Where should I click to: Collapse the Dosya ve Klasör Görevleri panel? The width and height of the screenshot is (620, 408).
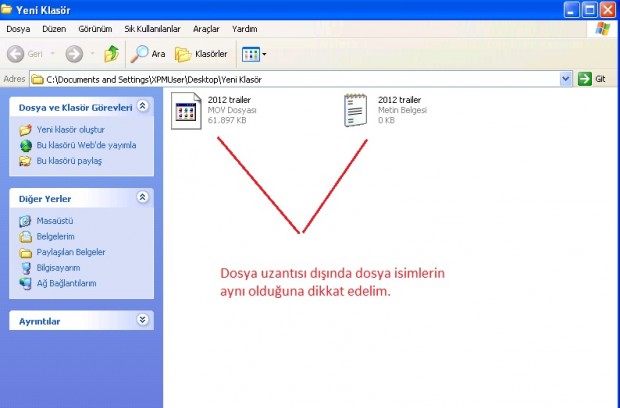point(143,106)
